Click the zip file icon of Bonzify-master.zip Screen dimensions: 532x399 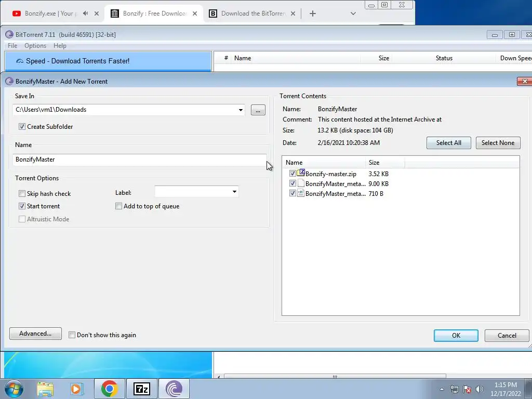click(x=301, y=172)
